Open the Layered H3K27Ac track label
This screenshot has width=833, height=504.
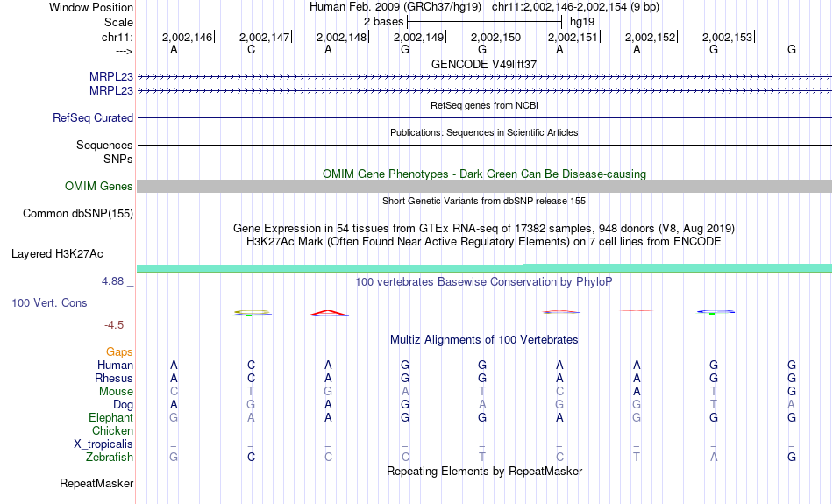click(x=57, y=254)
